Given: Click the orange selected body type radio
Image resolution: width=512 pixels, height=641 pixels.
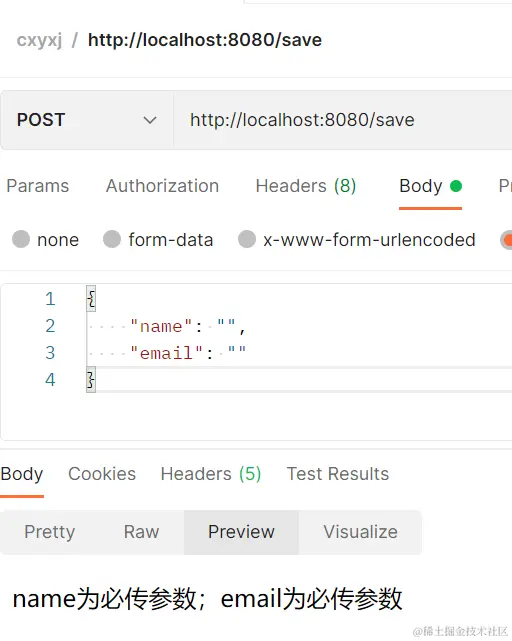Looking at the screenshot, I should click(507, 240).
